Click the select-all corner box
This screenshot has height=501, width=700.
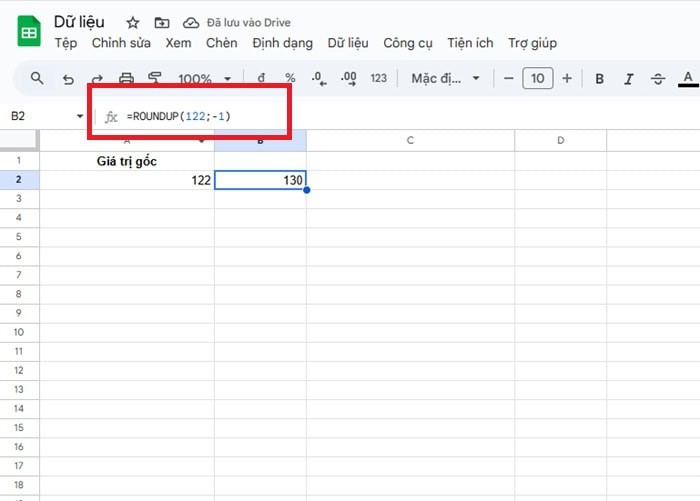click(19, 139)
